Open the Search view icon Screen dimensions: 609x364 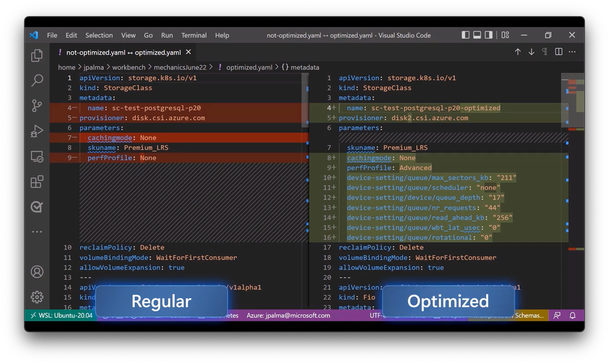[37, 80]
